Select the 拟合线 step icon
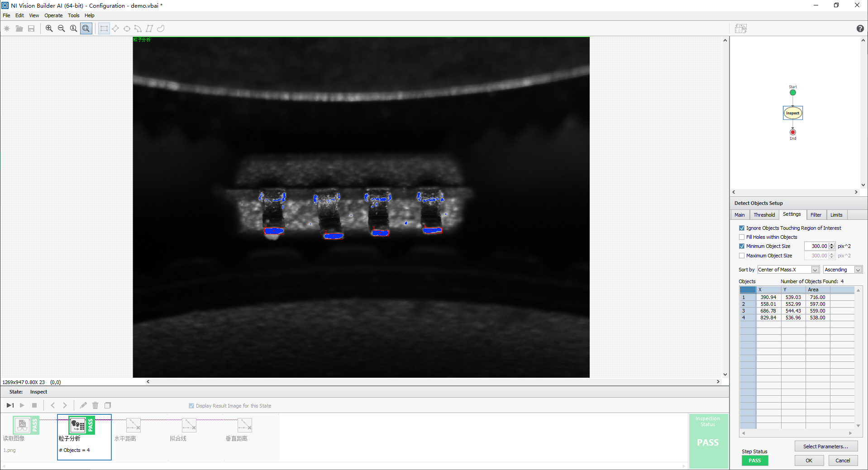 (x=189, y=425)
